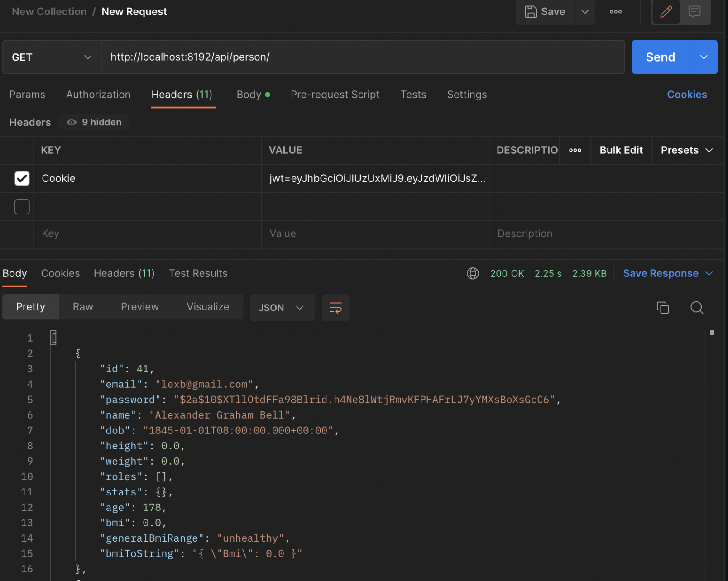
Task: Open the request Settings tab
Action: tap(467, 95)
